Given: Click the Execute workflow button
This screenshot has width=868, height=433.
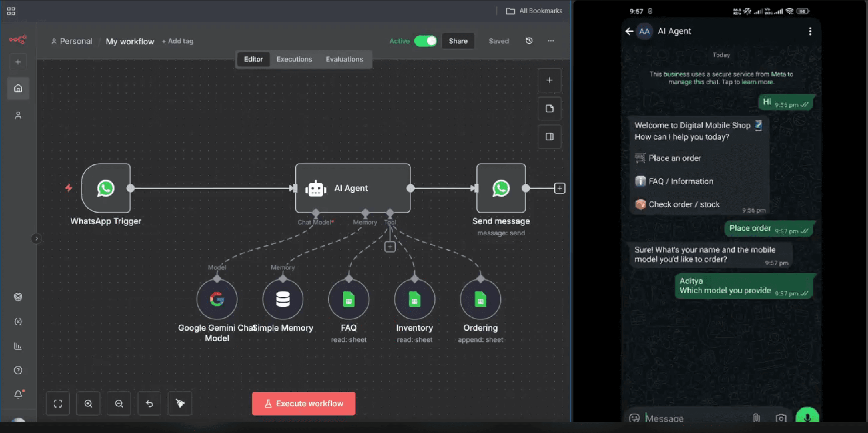Looking at the screenshot, I should pyautogui.click(x=304, y=404).
